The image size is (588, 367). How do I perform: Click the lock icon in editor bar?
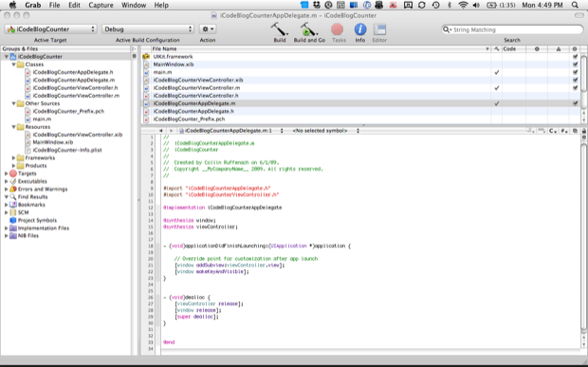(x=584, y=131)
